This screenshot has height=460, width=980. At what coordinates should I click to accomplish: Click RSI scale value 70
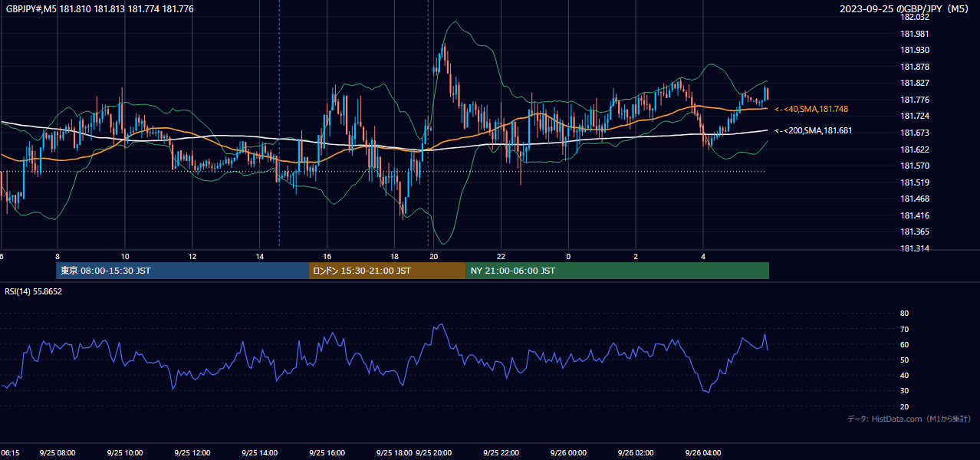904,329
